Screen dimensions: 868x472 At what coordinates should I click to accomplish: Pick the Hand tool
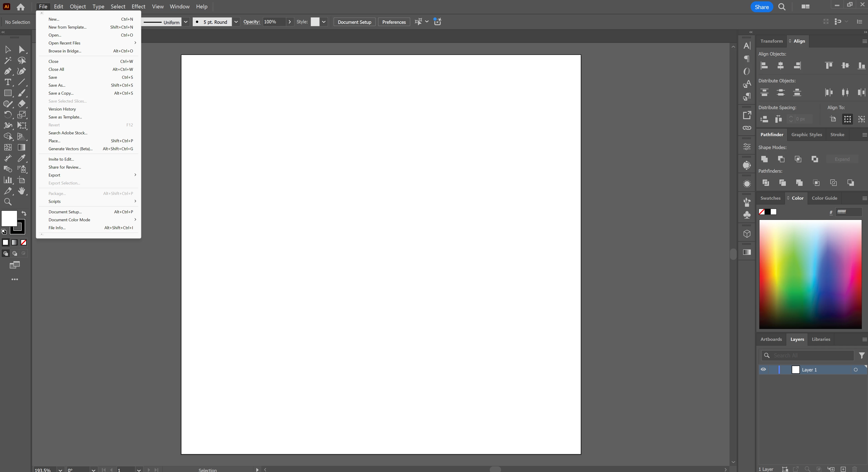pos(22,191)
